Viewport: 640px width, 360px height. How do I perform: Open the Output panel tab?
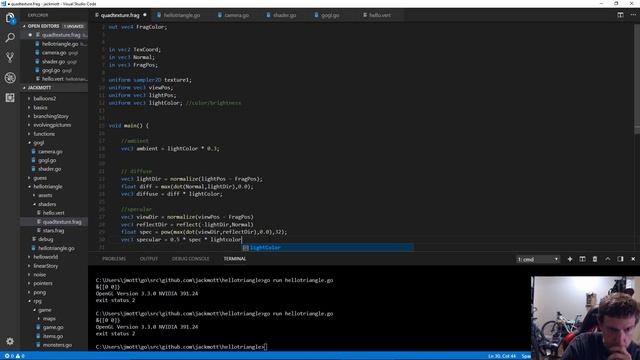149,259
